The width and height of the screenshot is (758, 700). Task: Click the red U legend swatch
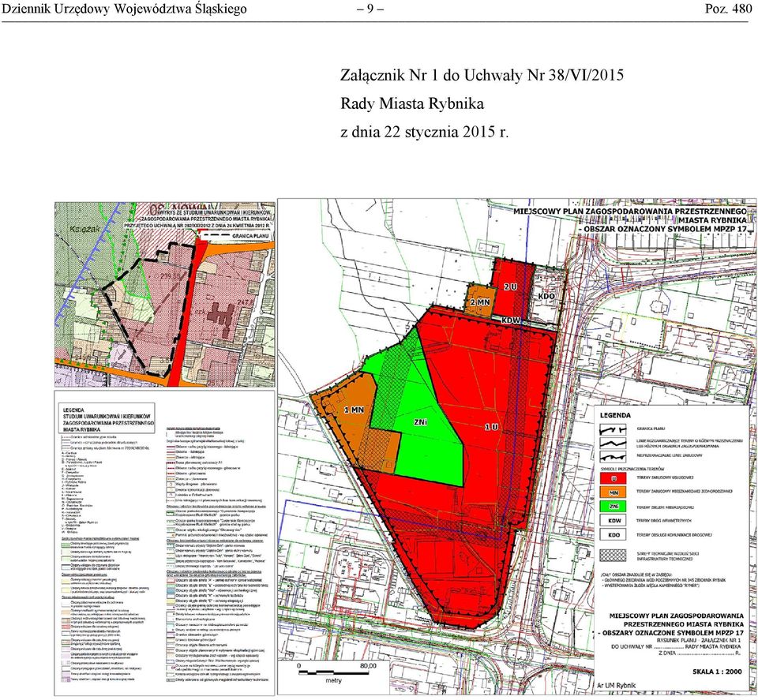(613, 478)
